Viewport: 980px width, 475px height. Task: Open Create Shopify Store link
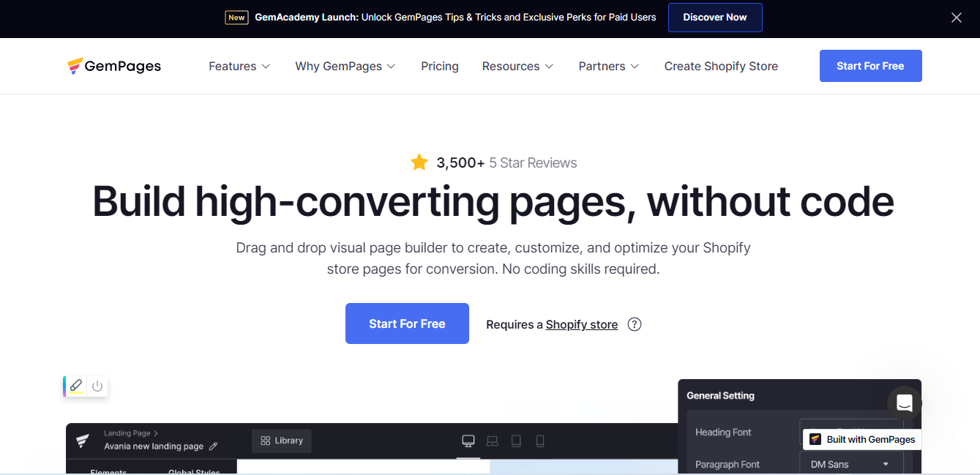pos(721,66)
